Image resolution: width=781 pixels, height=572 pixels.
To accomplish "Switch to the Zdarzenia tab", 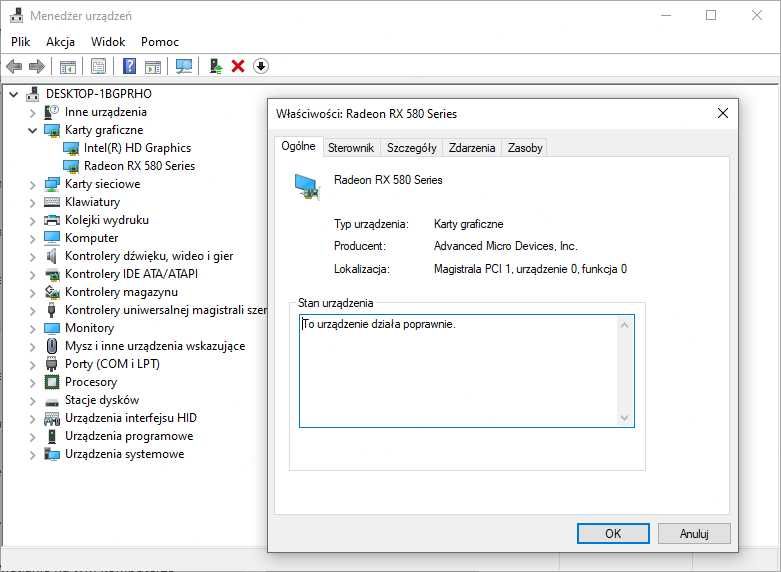I will [472, 148].
